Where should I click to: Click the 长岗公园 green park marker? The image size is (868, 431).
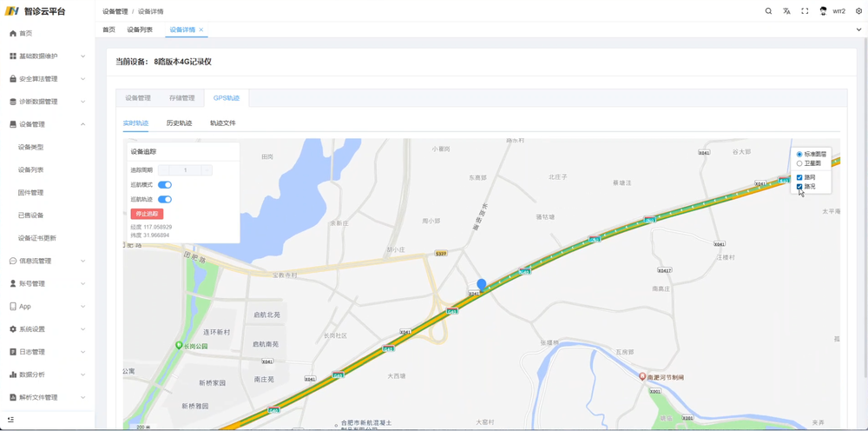[x=179, y=345]
